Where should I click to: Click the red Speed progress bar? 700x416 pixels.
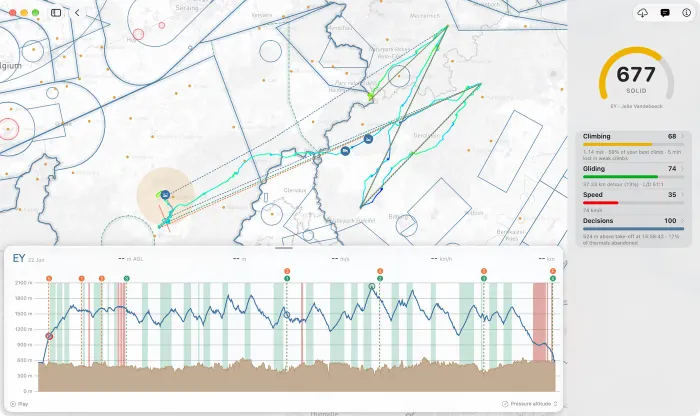(x=600, y=203)
